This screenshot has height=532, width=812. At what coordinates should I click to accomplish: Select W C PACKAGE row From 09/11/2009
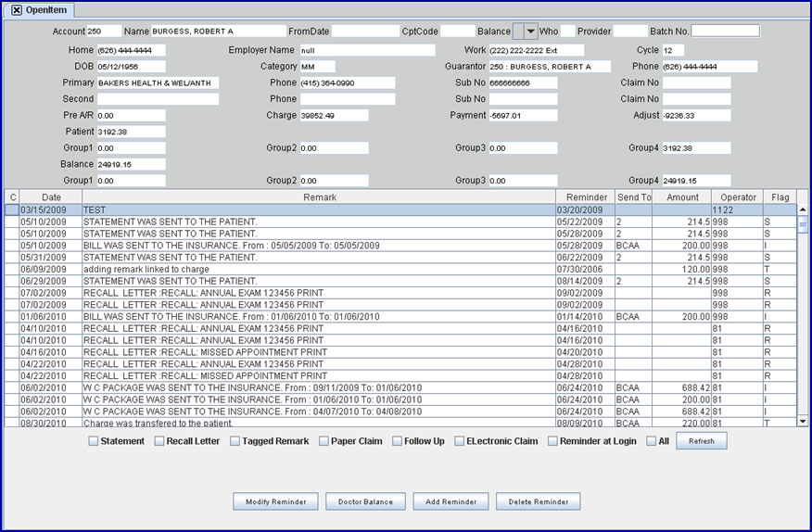[400, 388]
